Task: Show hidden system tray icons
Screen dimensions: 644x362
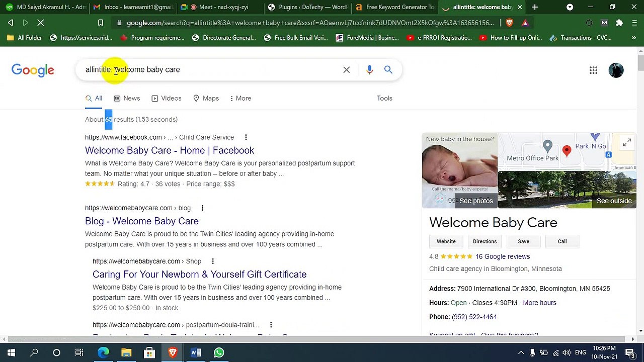Action: [x=521, y=352]
